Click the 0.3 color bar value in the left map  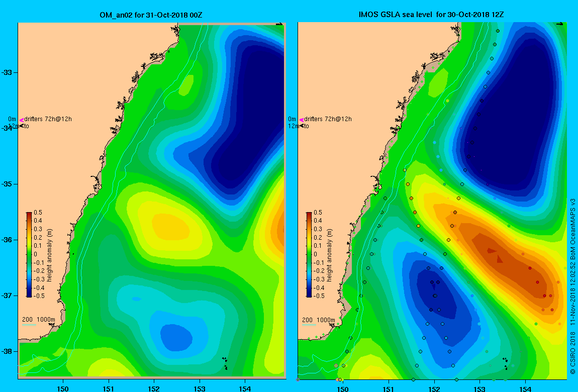[38, 229]
